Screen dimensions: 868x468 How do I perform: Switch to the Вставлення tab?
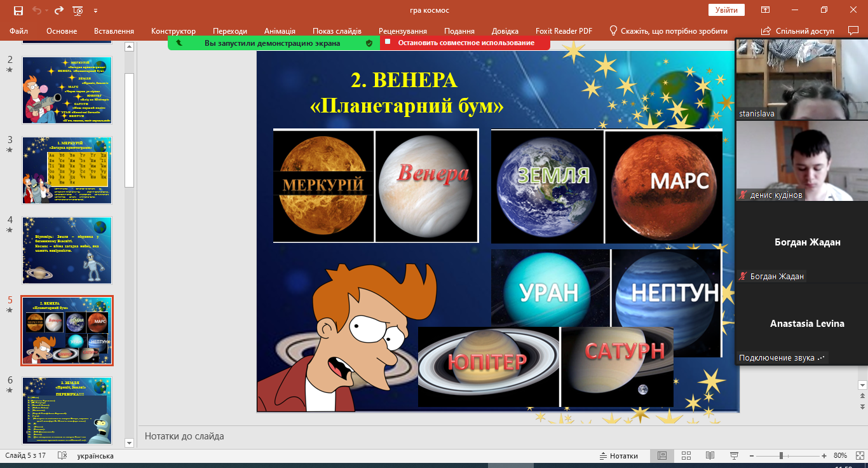(114, 31)
